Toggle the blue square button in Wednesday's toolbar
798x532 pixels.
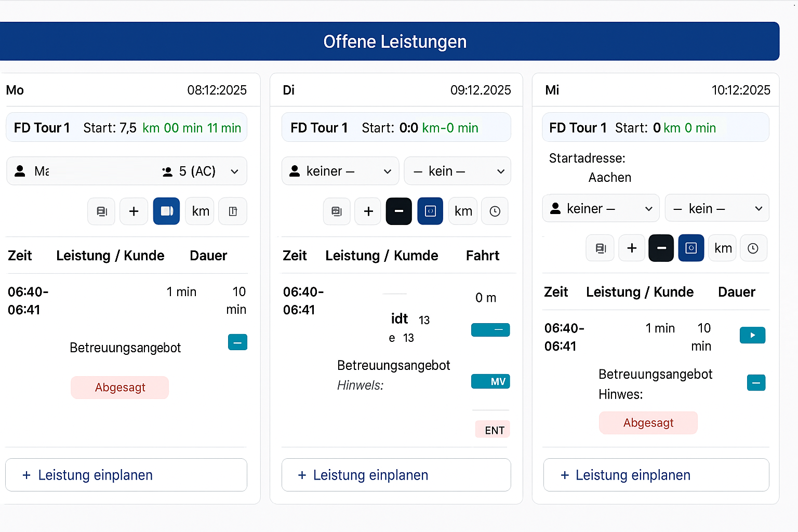(x=691, y=248)
